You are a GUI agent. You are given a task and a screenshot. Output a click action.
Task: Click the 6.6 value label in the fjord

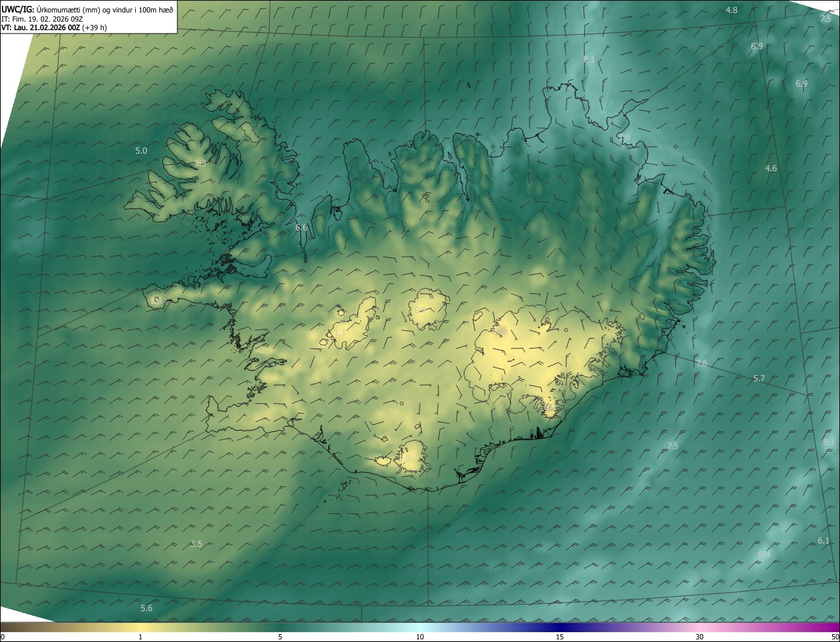point(301,228)
